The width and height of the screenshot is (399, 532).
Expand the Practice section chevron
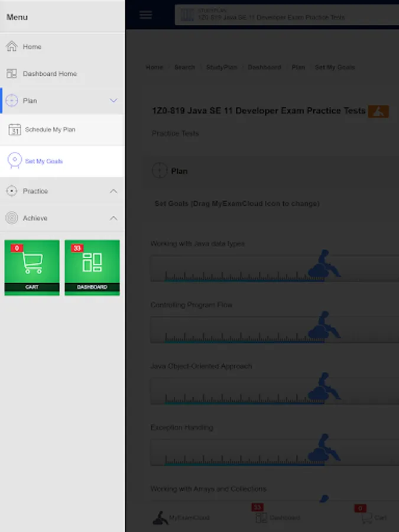click(113, 192)
